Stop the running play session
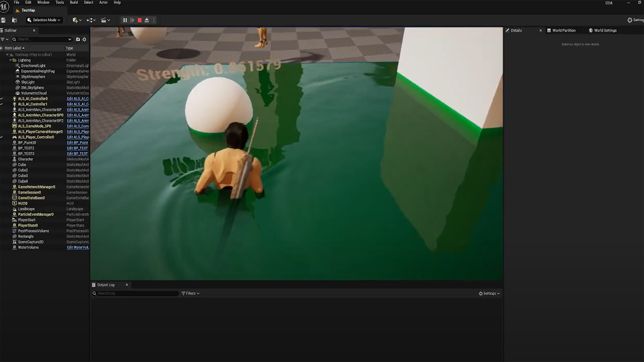Screen dimensions: 644x362 coord(140,20)
